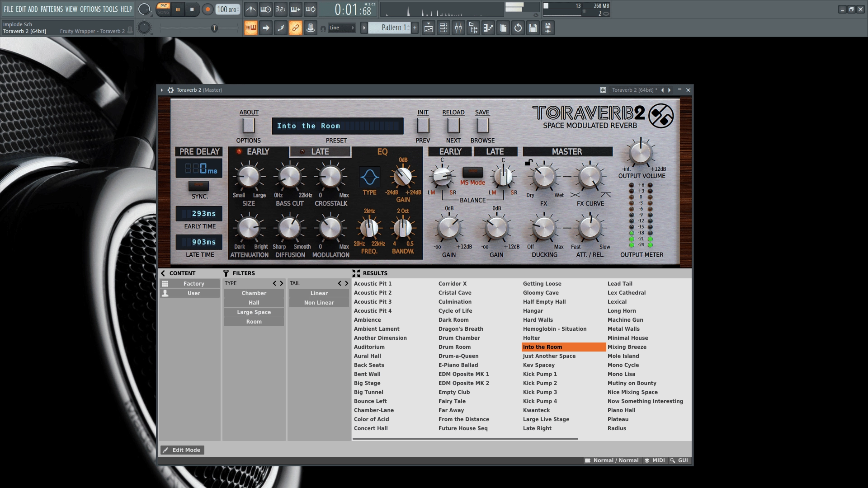Open the Line snap dropdown
Screen dimensions: 868x488
click(x=342, y=28)
